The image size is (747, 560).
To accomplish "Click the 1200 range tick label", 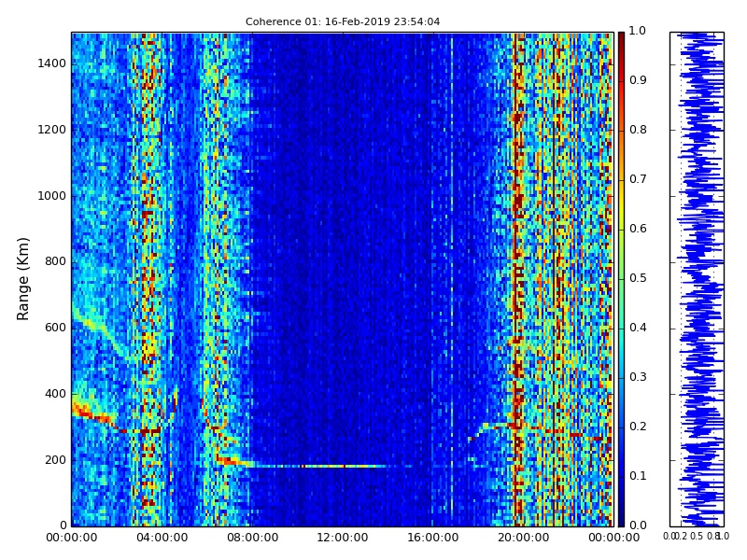I will tap(51, 130).
